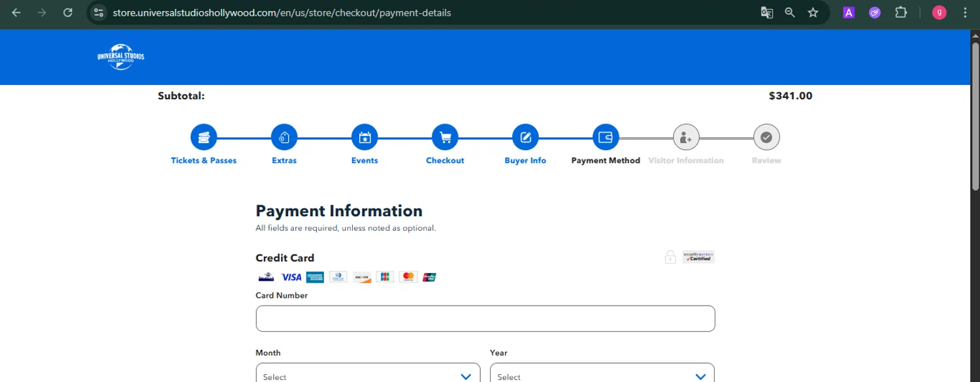Click the Discover card logo
Image resolution: width=980 pixels, height=382 pixels.
pos(362,277)
